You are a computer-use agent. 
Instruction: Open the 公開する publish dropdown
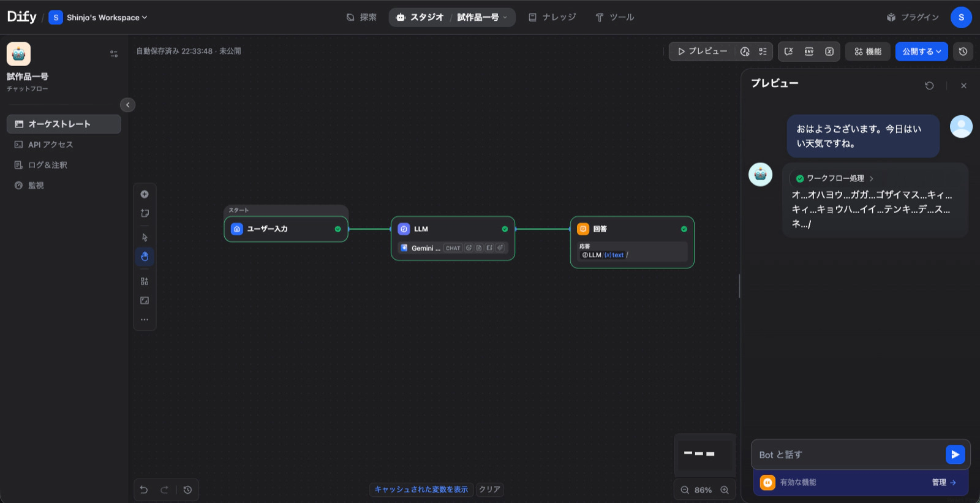click(921, 51)
